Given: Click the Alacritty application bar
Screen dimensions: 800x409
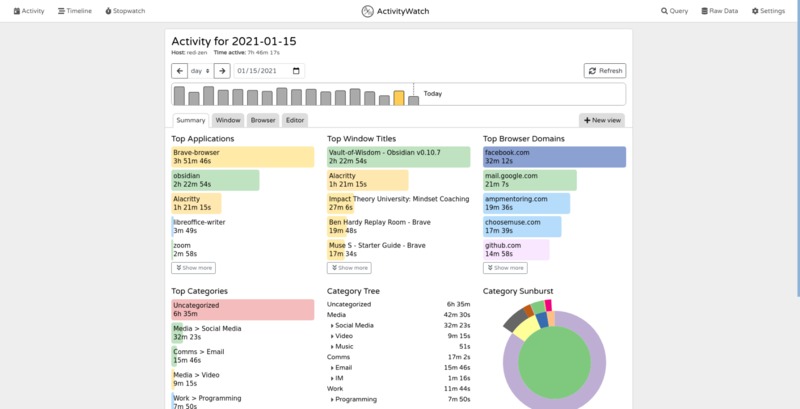Looking at the screenshot, I should [x=196, y=203].
